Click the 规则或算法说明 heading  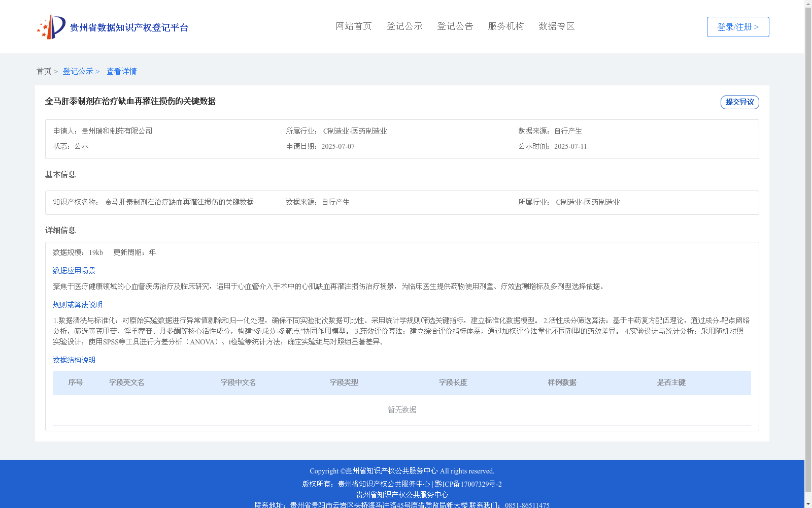click(78, 305)
